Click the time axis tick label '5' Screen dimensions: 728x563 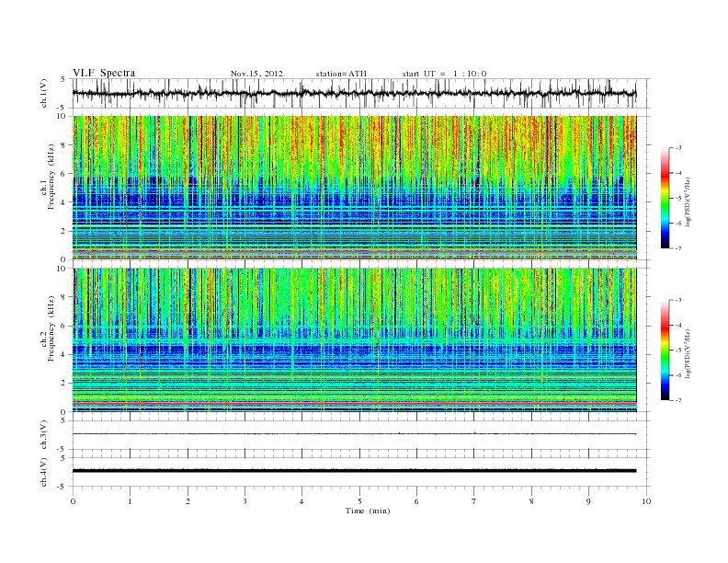pyautogui.click(x=359, y=501)
